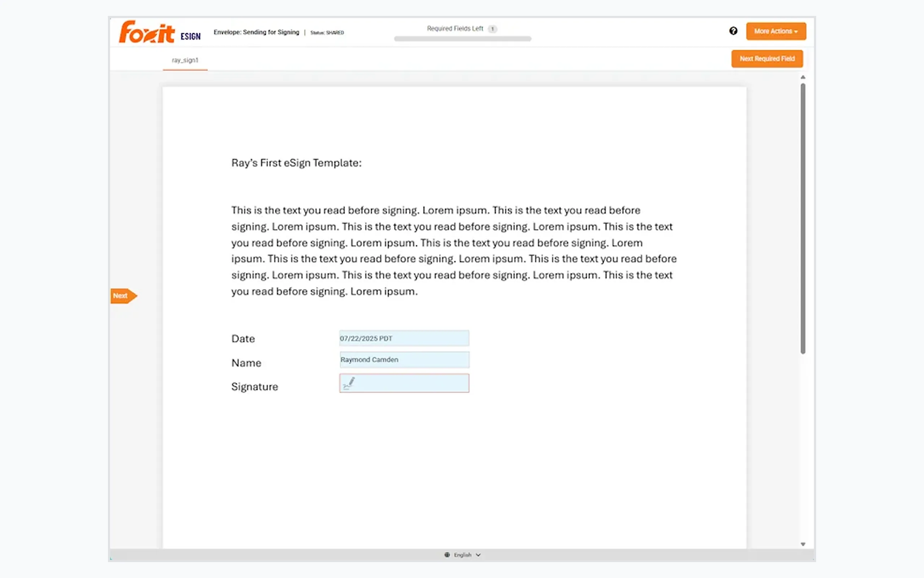This screenshot has height=578, width=924.
Task: Click the Date field showing 07/22/2025 PDT
Action: (404, 338)
